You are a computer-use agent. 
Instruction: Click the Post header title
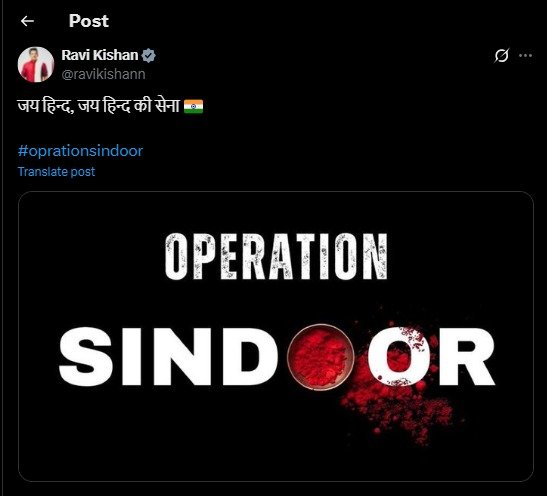(89, 21)
